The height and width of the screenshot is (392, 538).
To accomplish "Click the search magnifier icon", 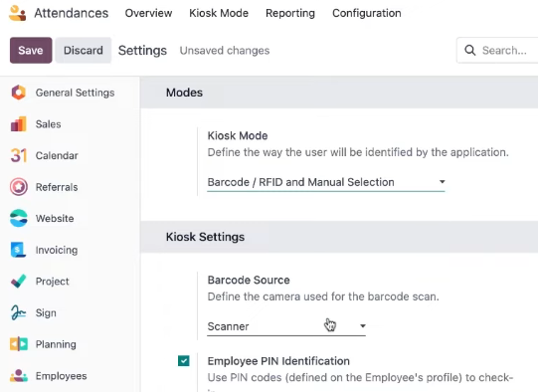I will (x=470, y=51).
